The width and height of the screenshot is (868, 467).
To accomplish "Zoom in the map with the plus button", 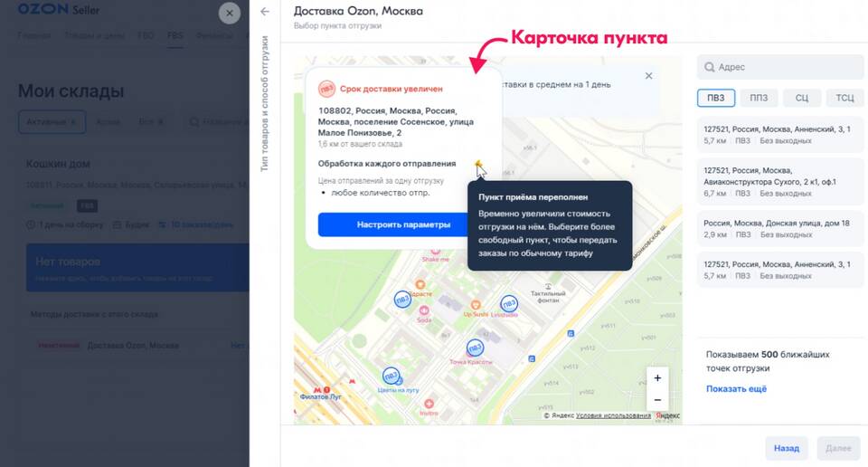I will (657, 378).
